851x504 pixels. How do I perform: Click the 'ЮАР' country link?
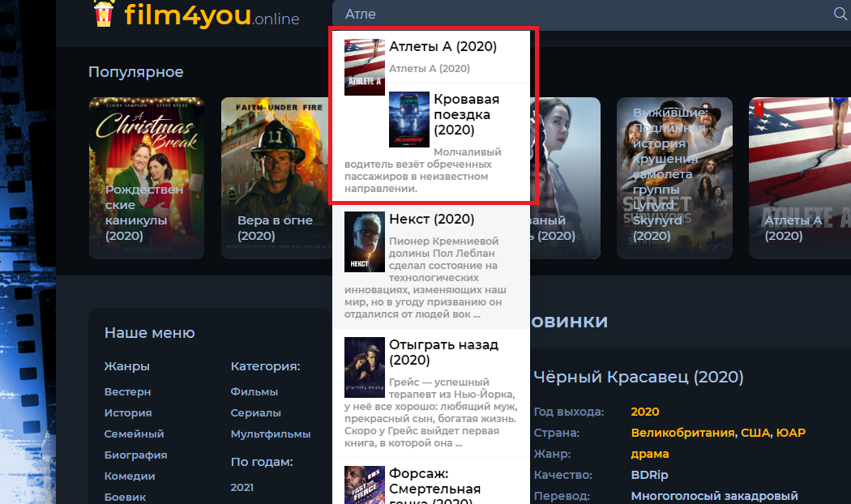coord(791,433)
